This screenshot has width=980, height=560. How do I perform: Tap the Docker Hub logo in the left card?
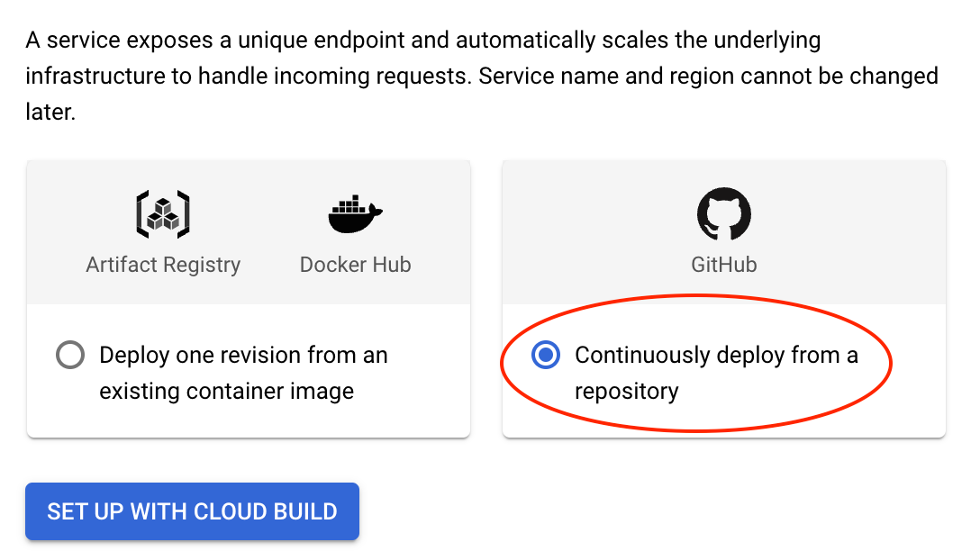(x=355, y=212)
